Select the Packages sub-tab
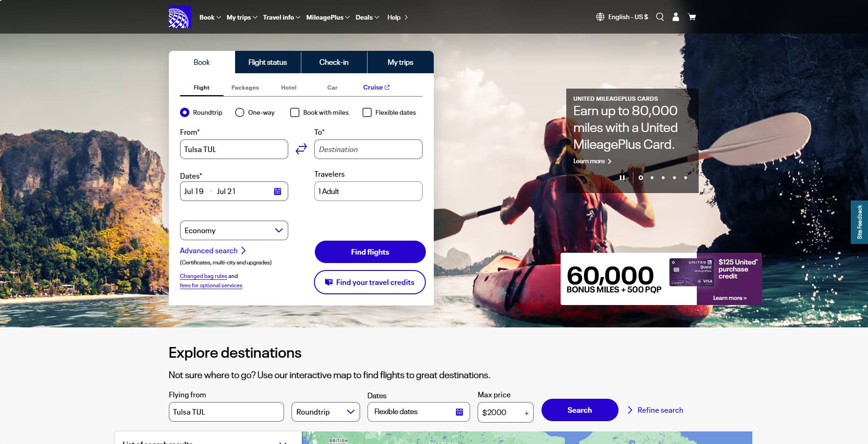Image resolution: width=868 pixels, height=444 pixels. [245, 87]
